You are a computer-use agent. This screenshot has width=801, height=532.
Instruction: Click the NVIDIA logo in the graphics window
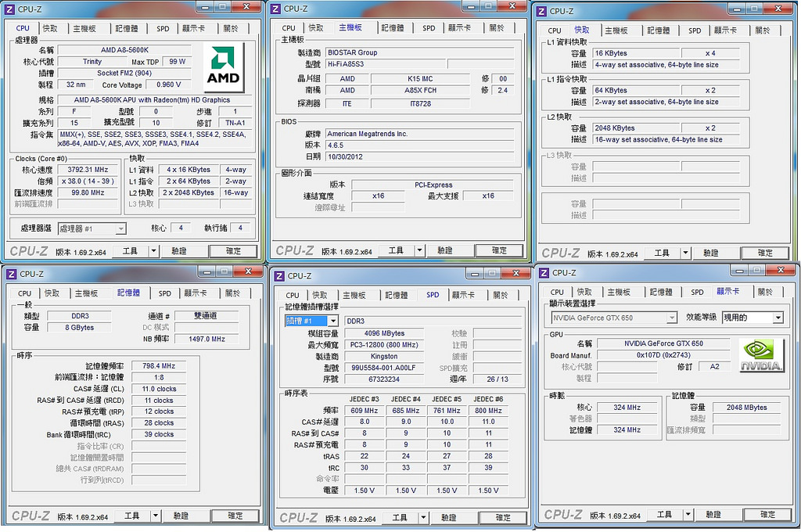point(761,355)
